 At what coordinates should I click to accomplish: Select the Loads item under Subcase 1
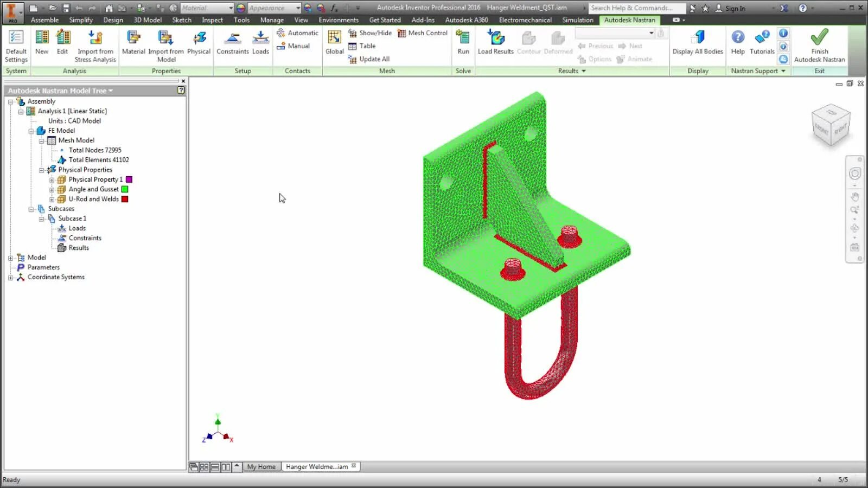(x=77, y=228)
